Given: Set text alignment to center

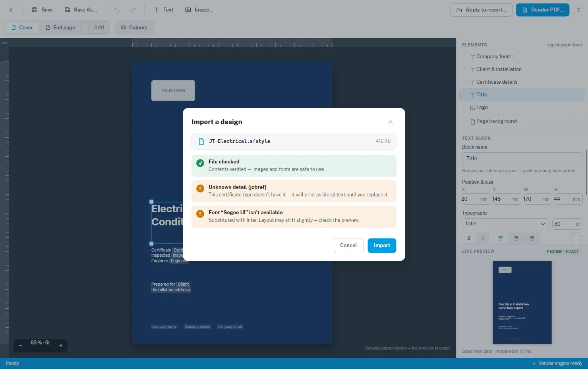Looking at the screenshot, I should pyautogui.click(x=516, y=238).
